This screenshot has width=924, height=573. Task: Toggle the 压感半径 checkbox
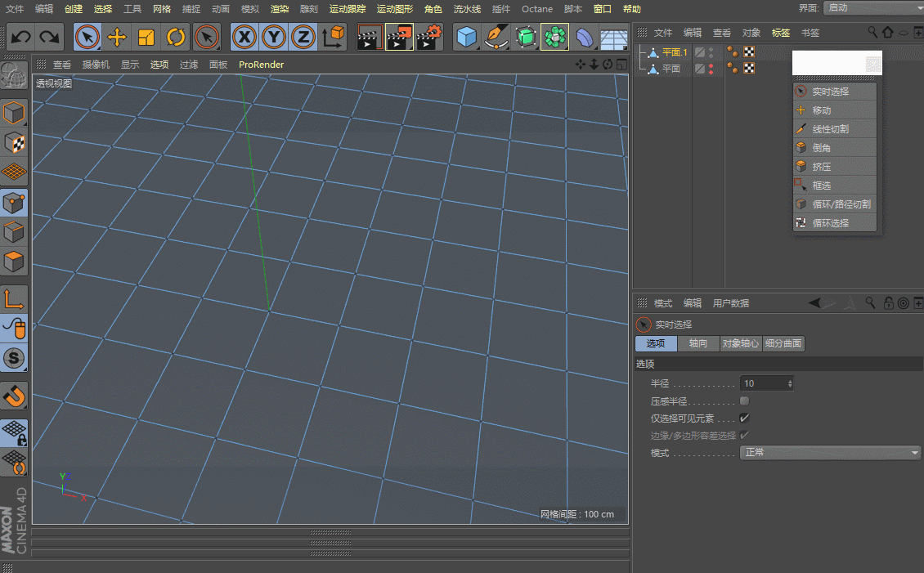pyautogui.click(x=744, y=401)
